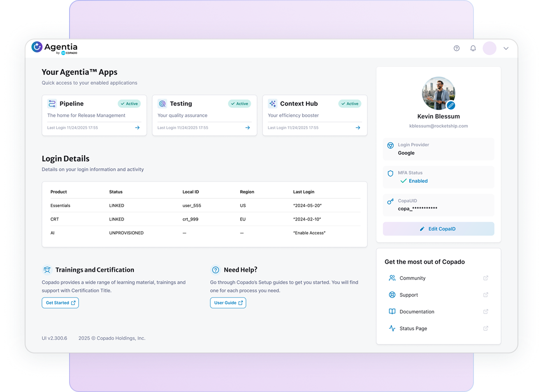Screen dimensions: 543x392
Task: Open the Documentation link
Action: (x=417, y=312)
